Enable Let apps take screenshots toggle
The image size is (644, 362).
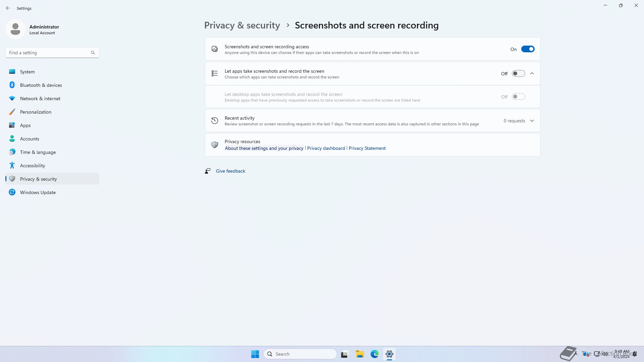coord(518,74)
